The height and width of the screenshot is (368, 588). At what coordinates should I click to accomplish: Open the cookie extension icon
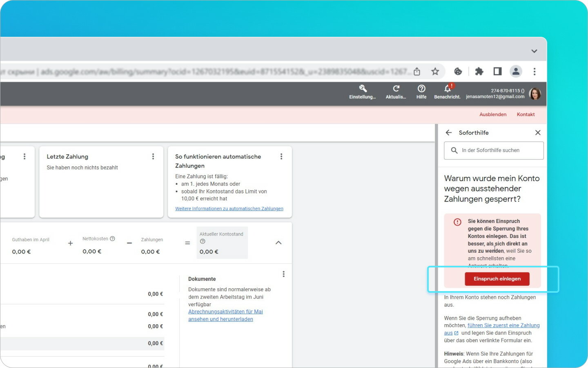pos(458,72)
